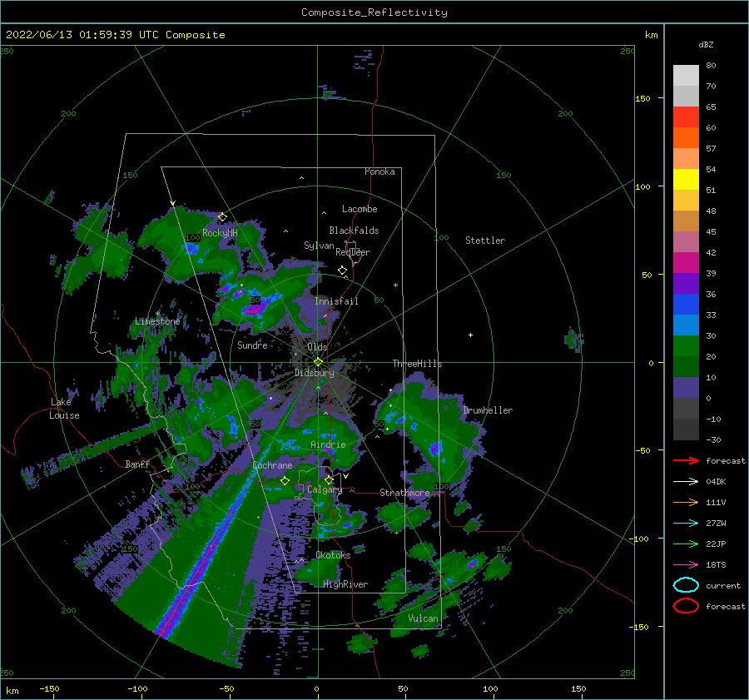Click the white 04DK arrow icon

pos(686,481)
